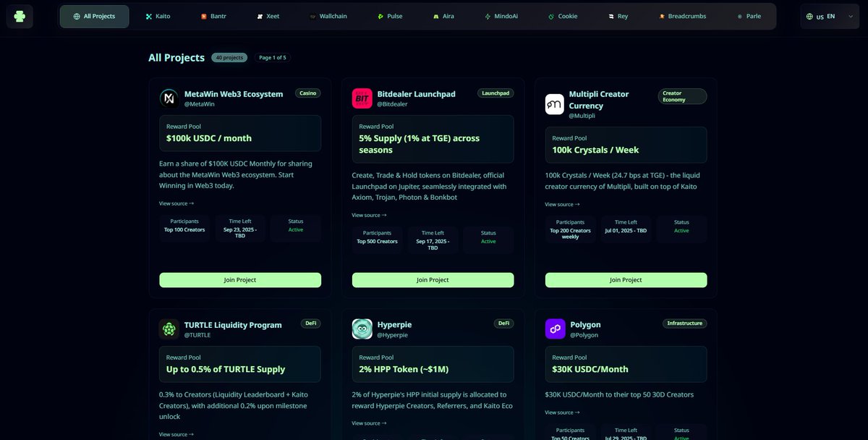Open the Aira tab
This screenshot has width=868, height=440.
coord(444,16)
